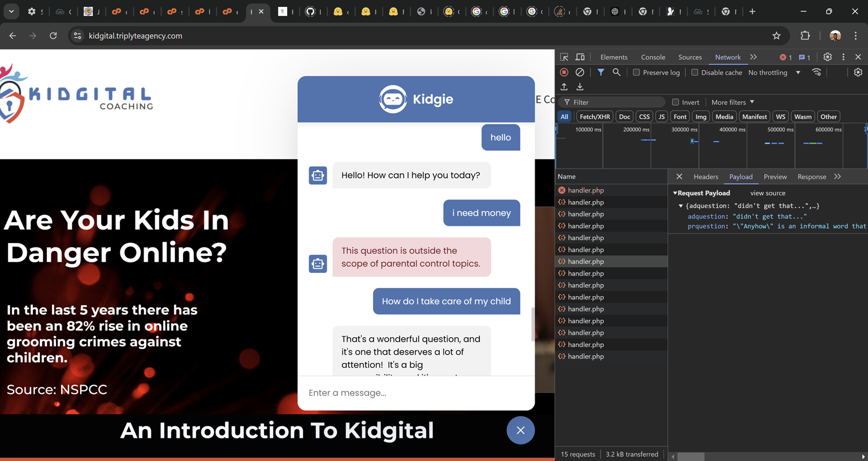Clear the network log
Image resolution: width=868 pixels, height=461 pixels.
(580, 72)
